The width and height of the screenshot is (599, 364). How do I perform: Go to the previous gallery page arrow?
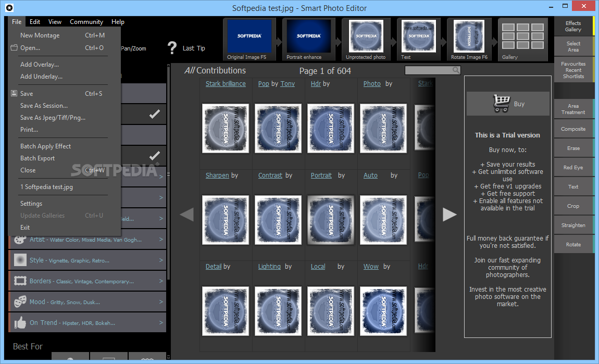pyautogui.click(x=187, y=214)
